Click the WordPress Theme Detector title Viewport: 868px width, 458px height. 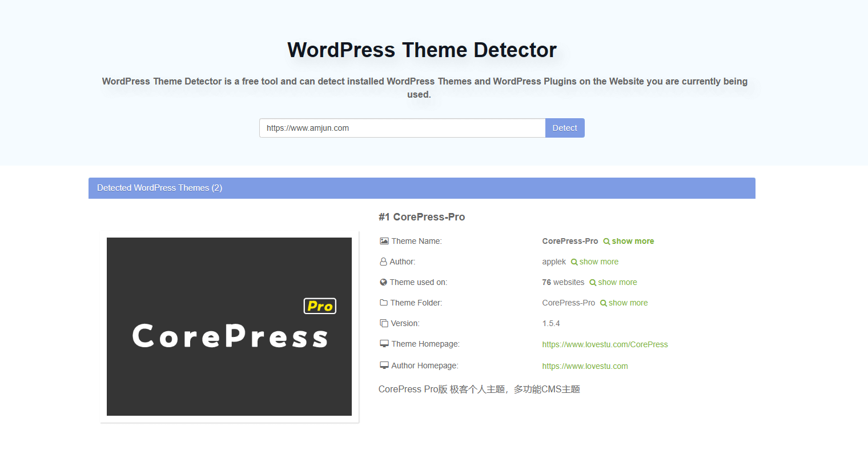tap(421, 50)
